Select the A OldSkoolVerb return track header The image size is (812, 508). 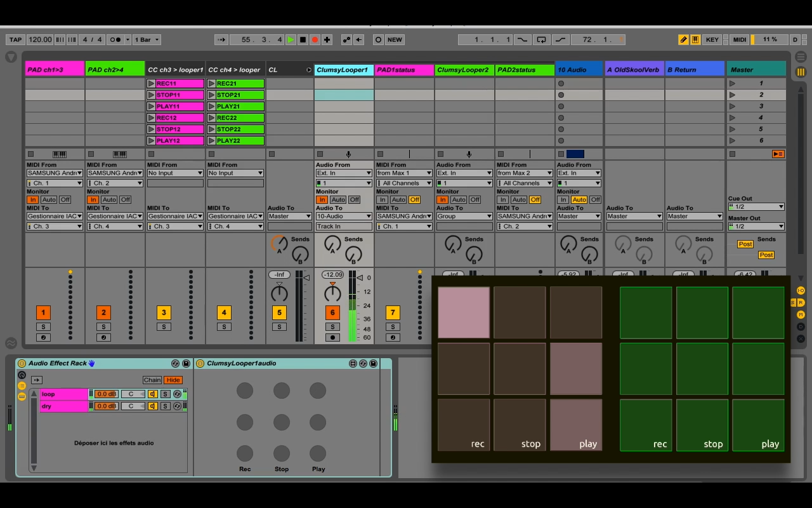point(634,70)
